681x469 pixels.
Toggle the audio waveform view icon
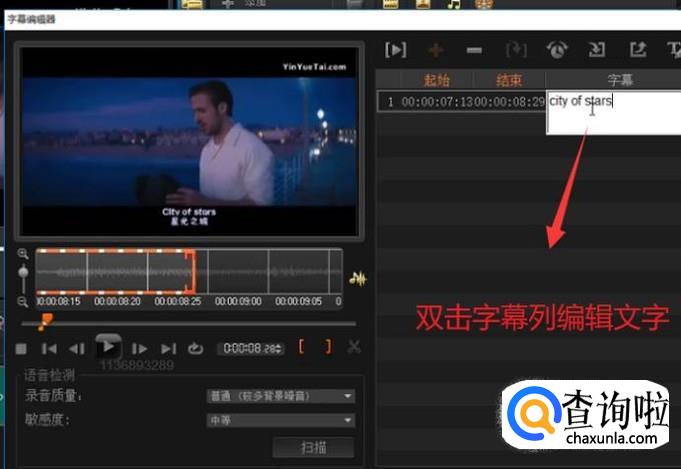pos(357,278)
